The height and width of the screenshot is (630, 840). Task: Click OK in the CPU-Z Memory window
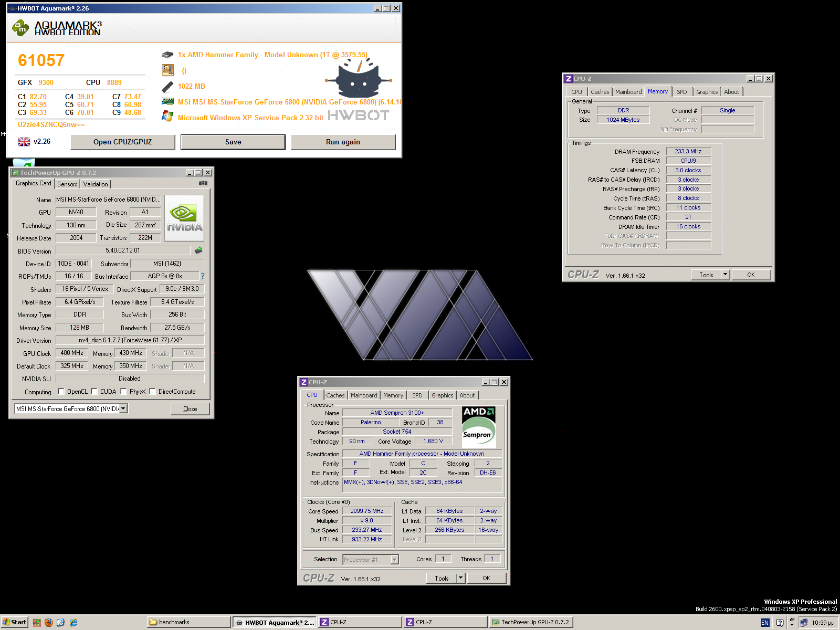[x=751, y=275]
